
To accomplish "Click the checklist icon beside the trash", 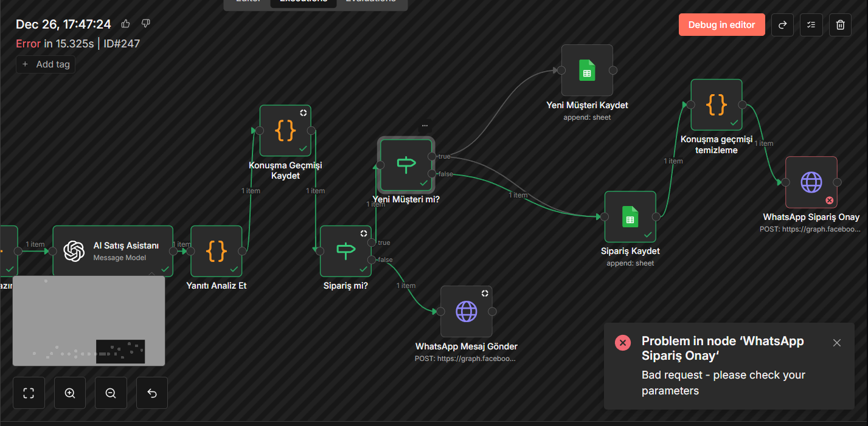I will (811, 25).
